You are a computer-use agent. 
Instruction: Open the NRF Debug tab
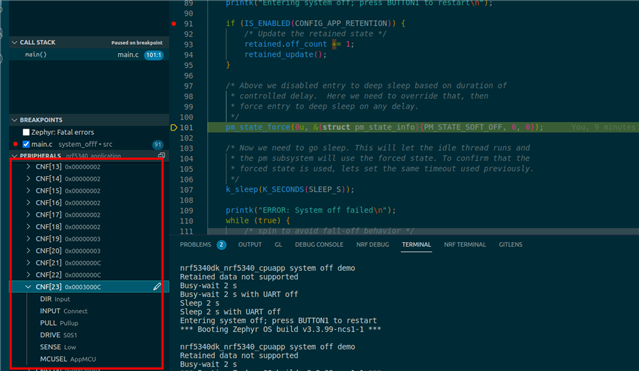(x=372, y=245)
